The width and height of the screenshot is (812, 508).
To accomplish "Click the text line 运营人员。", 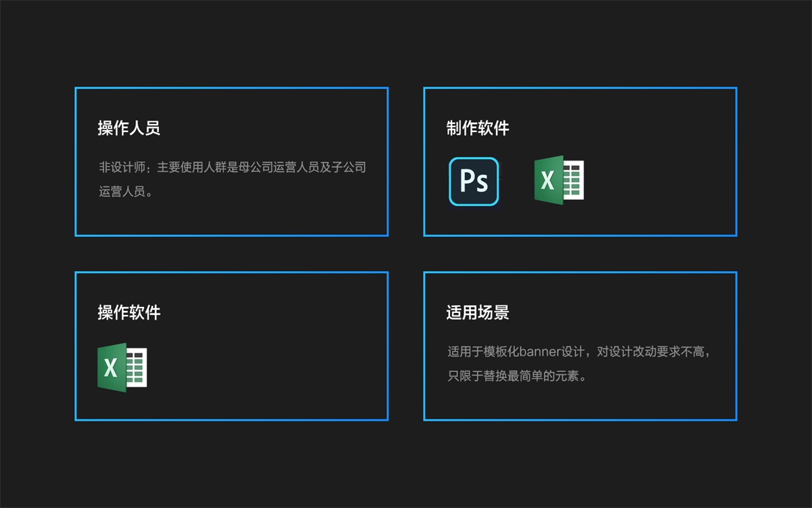I will point(126,192).
